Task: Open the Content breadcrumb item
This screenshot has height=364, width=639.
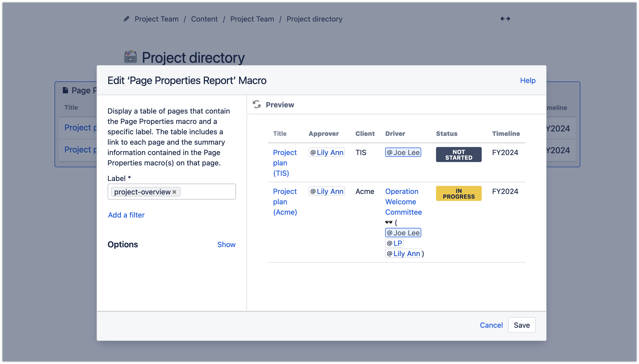Action: click(204, 19)
